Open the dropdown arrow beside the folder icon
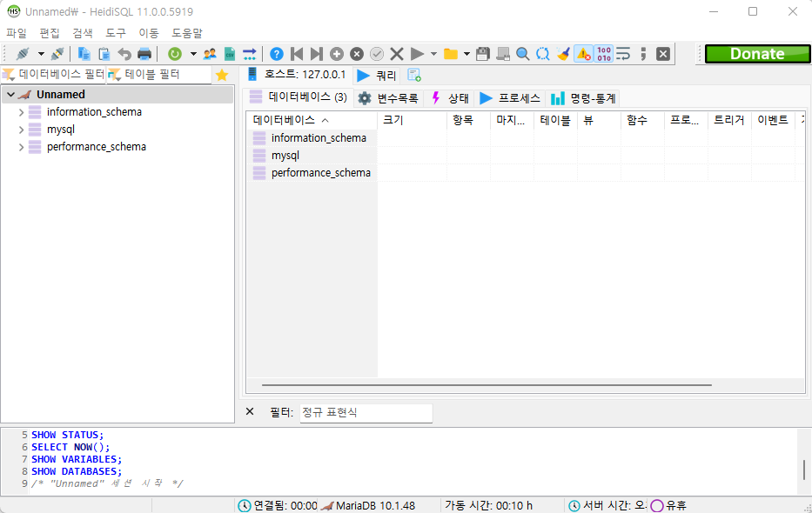812x513 pixels. coord(466,54)
